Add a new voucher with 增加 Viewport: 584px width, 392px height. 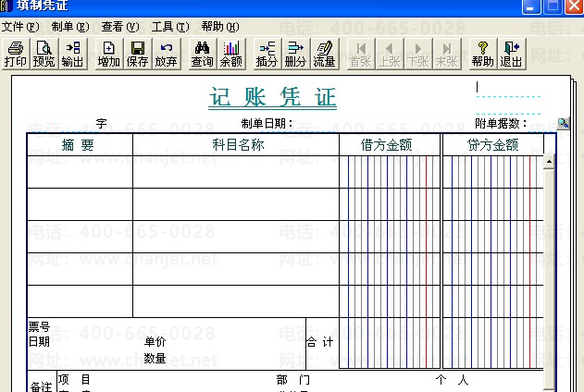pyautogui.click(x=109, y=54)
